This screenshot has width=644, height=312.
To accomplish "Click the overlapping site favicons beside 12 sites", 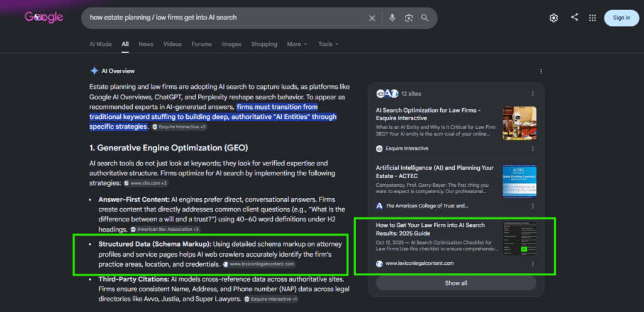I will pos(387,94).
